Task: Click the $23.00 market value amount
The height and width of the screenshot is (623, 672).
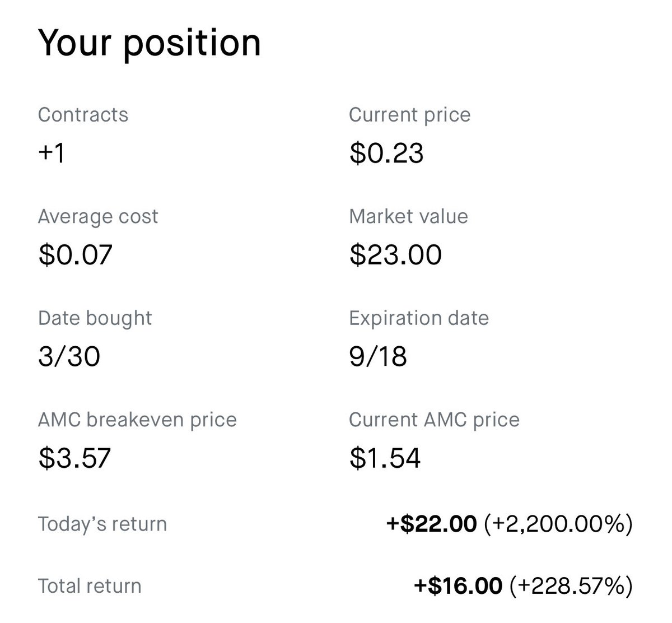Action: [x=395, y=254]
